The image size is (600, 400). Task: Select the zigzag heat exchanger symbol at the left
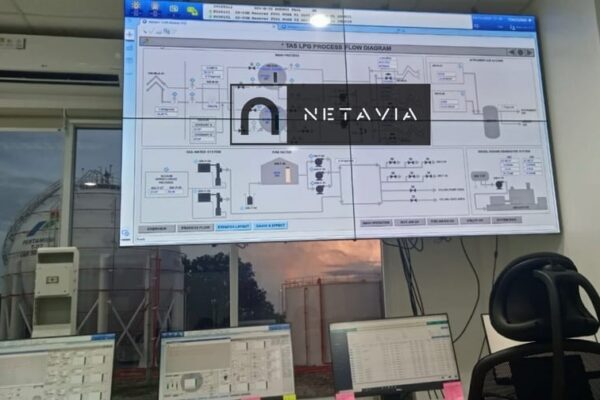click(x=155, y=84)
